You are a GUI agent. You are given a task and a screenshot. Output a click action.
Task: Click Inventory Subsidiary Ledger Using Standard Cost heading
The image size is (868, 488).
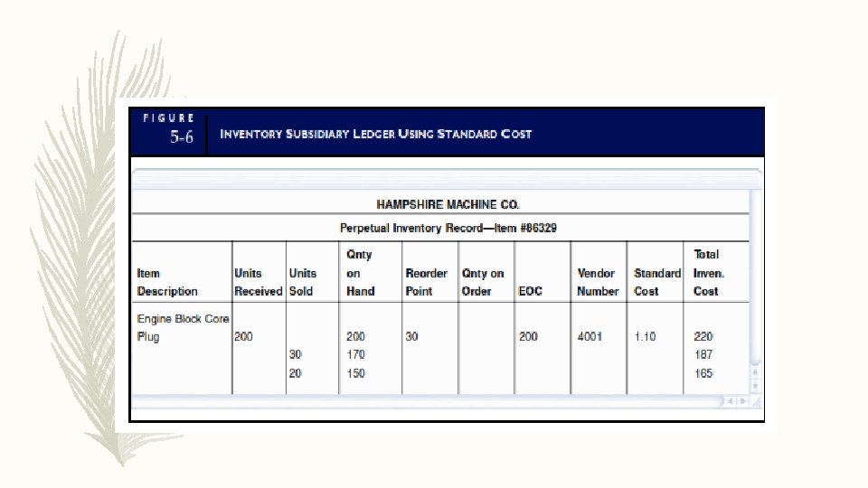pyautogui.click(x=376, y=134)
